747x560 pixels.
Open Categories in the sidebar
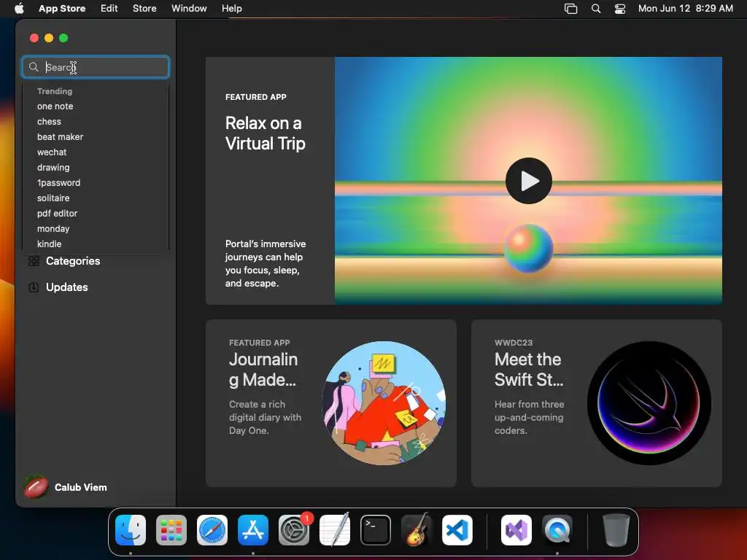[73, 261]
